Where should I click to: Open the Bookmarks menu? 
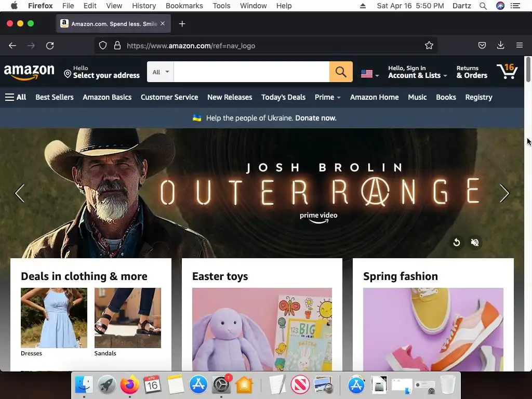click(184, 6)
